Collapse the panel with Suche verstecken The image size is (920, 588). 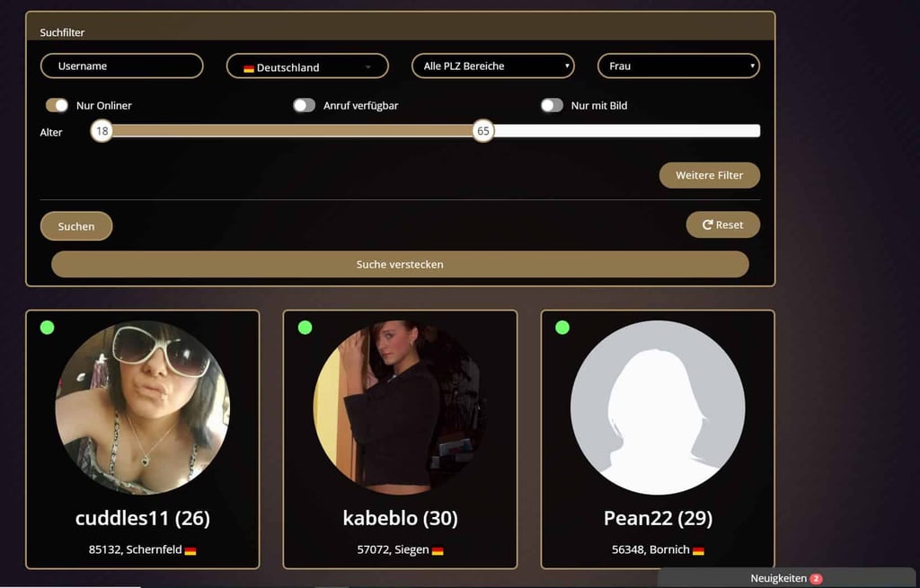pos(400,265)
